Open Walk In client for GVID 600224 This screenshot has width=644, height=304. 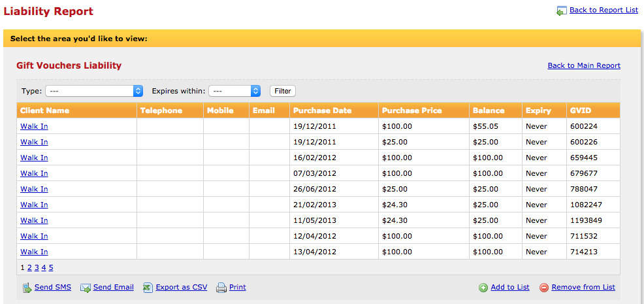(x=34, y=126)
